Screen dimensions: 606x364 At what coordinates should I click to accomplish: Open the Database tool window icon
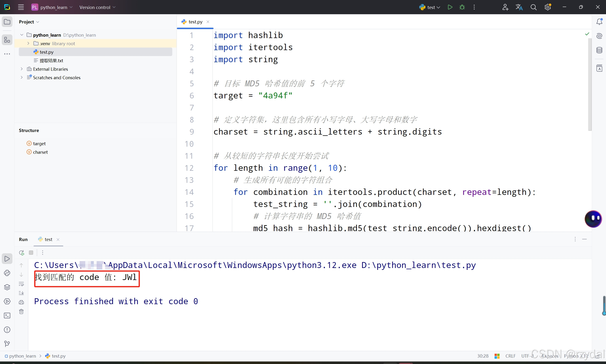(599, 50)
